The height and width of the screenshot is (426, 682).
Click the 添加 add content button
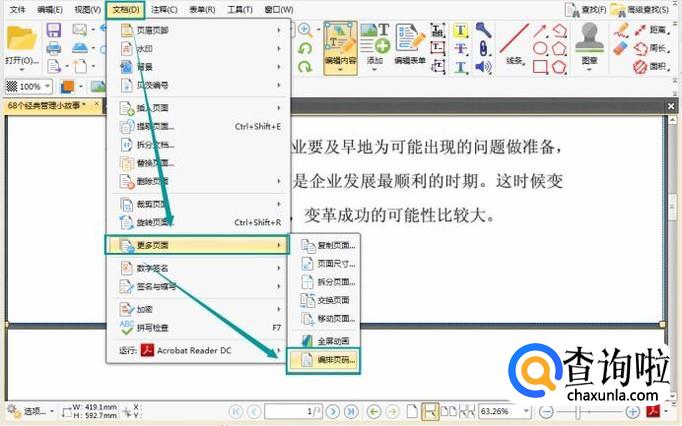(x=374, y=46)
